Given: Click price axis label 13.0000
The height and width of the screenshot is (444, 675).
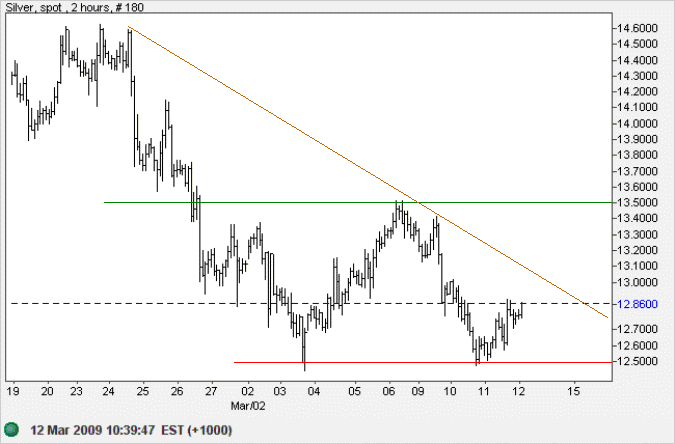Looking at the screenshot, I should tap(638, 283).
